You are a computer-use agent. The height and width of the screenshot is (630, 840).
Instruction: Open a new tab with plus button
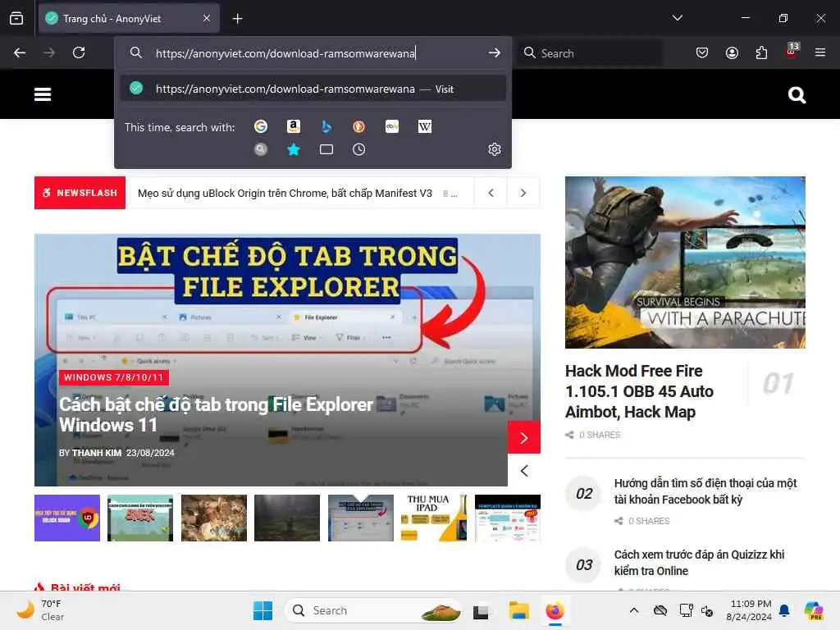click(237, 19)
